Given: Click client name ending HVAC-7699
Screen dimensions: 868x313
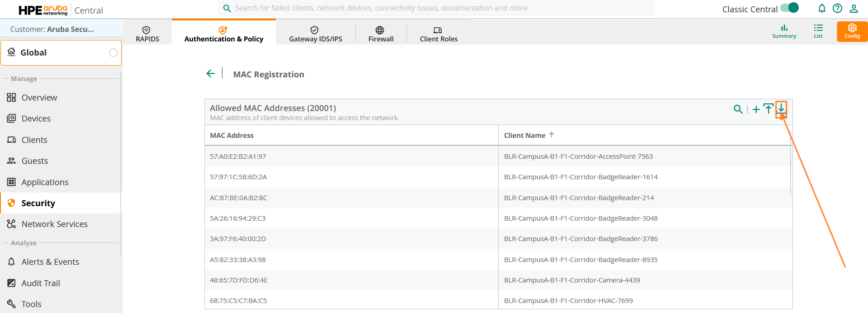Looking at the screenshot, I should point(568,300).
